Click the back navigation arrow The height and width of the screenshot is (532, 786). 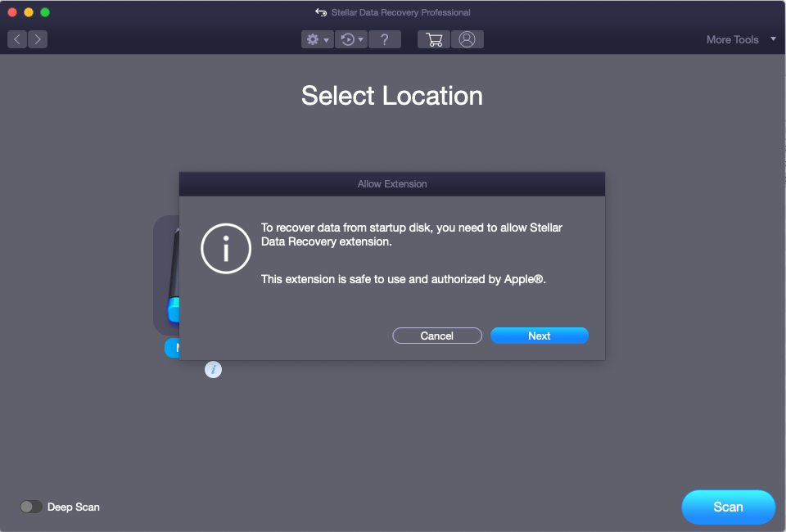point(17,39)
